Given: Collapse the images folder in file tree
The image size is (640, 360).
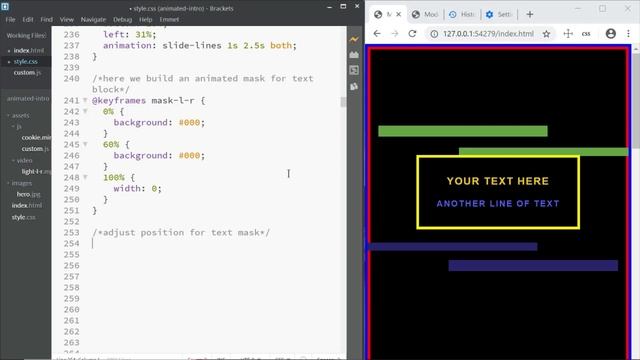Looking at the screenshot, I should (8, 183).
